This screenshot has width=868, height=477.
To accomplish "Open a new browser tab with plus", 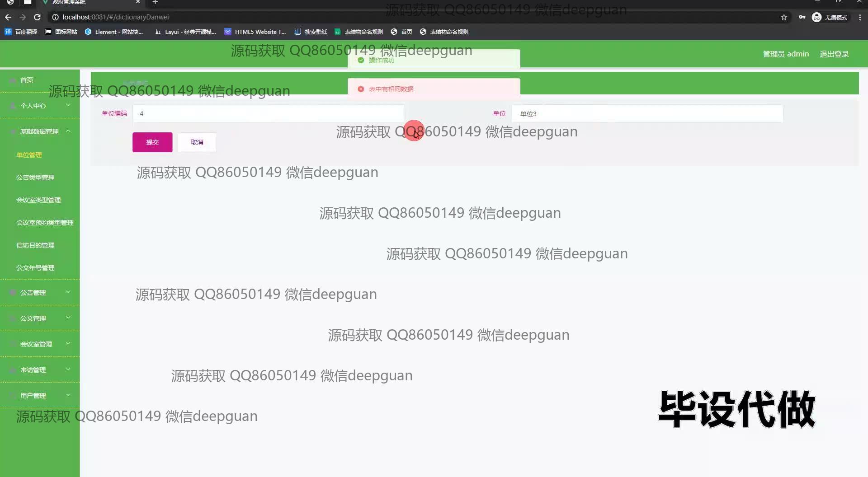I will 155,2.
